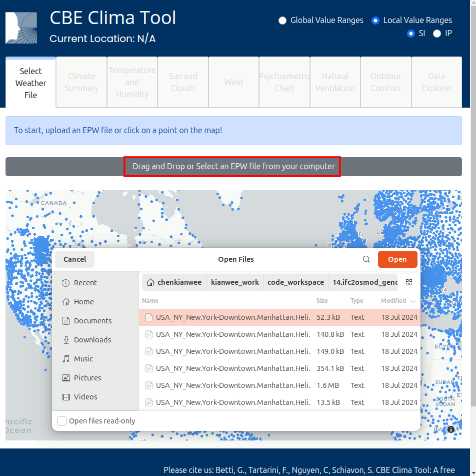Screen dimensions: 476x476
Task: Toggle grid view icon in file dialog
Action: point(409,282)
